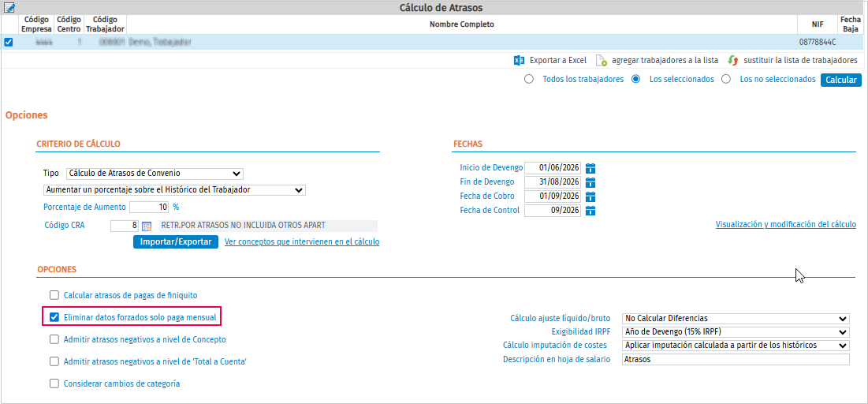This screenshot has width=868, height=404.
Task: Click the Importar/Exportar button
Action: pyautogui.click(x=176, y=242)
